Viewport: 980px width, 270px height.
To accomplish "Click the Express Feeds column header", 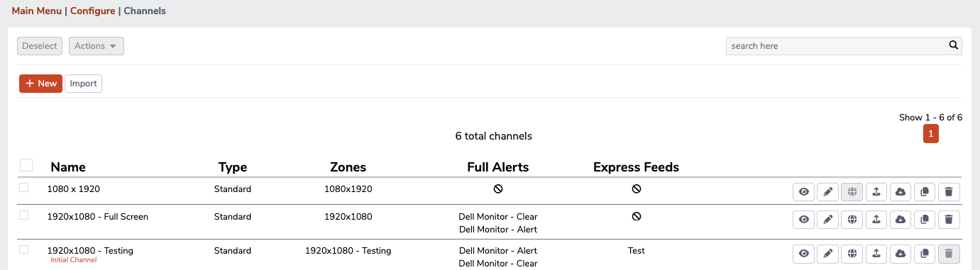I will pyautogui.click(x=637, y=167).
